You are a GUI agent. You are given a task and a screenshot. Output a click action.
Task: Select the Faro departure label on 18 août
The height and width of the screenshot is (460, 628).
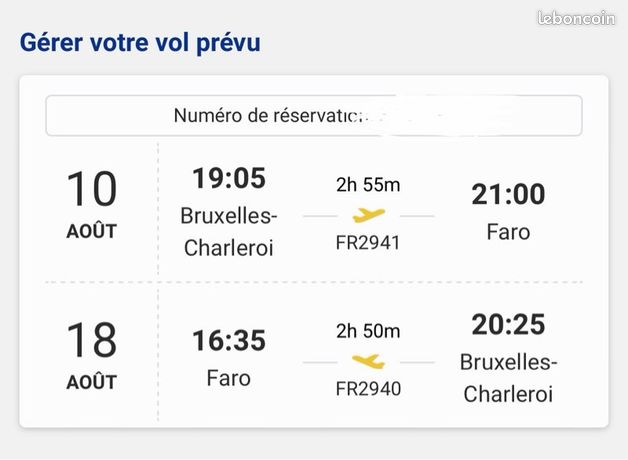229,378
